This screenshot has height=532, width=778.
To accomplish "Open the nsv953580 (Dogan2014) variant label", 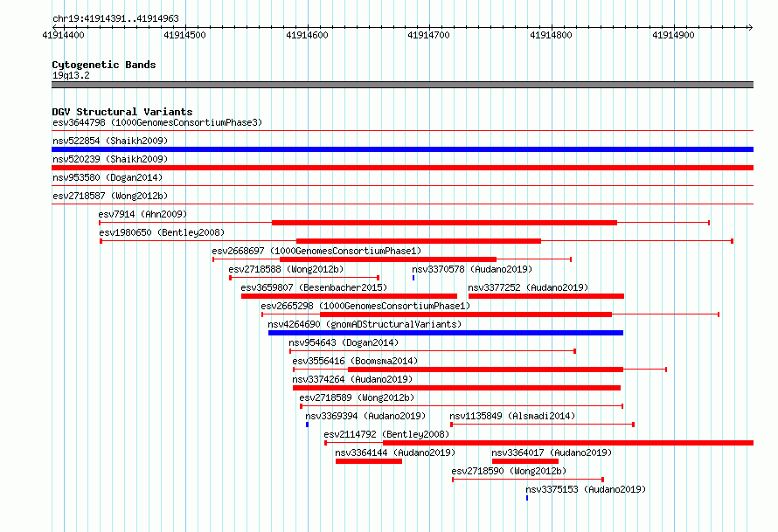I will pos(108,177).
